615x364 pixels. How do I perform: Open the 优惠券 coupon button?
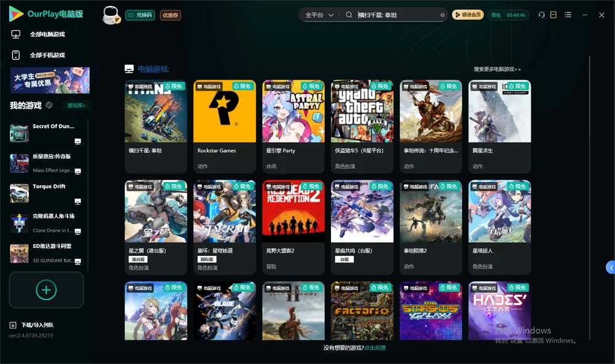click(170, 15)
